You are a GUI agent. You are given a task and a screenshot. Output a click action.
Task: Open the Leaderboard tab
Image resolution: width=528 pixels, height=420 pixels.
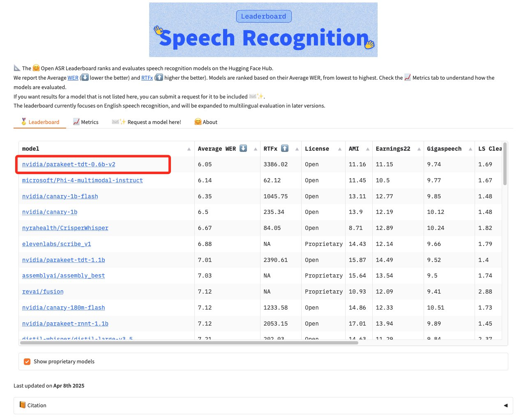(40, 122)
